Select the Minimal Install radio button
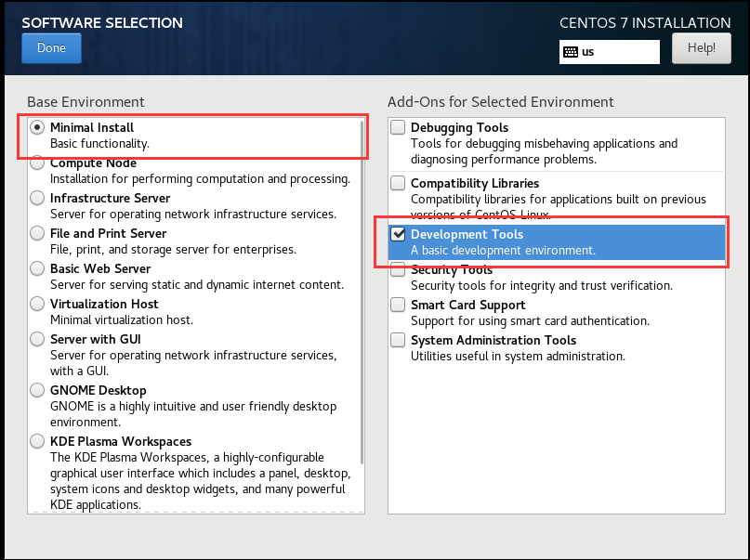 37,127
